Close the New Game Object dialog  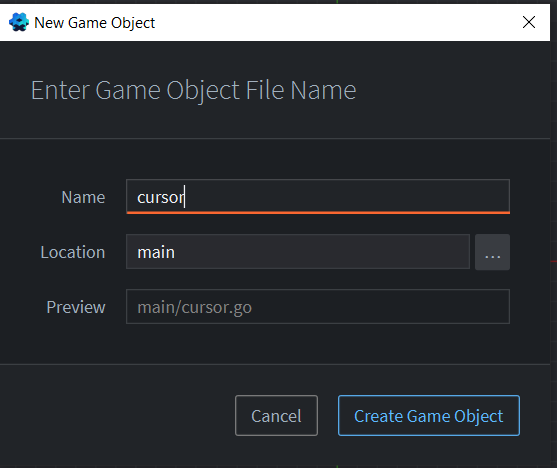[529, 22]
